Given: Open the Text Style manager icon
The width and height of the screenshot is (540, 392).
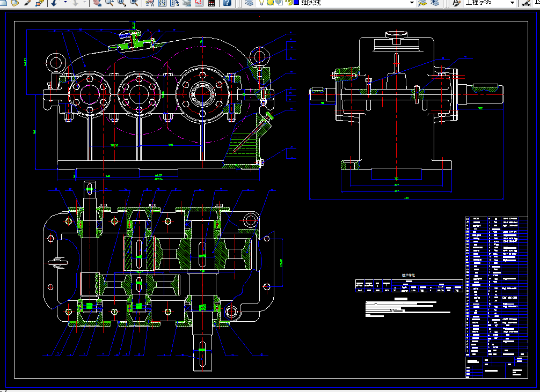Looking at the screenshot, I should point(456,3).
